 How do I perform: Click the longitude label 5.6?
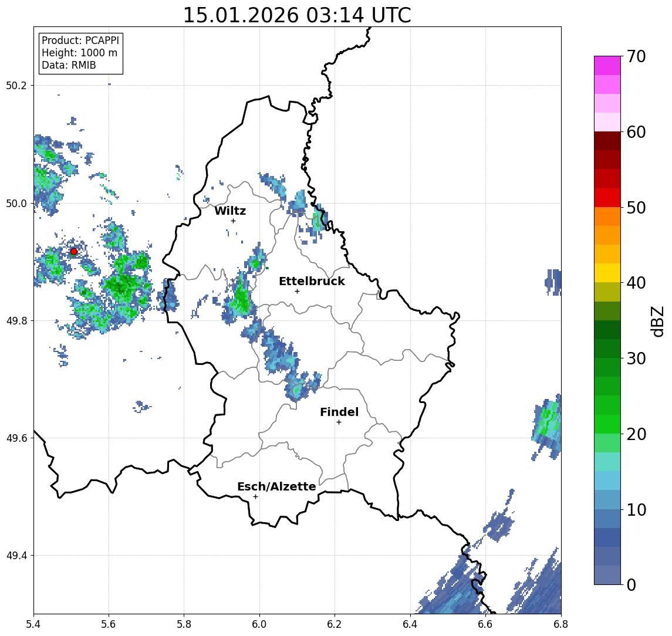[x=109, y=624]
